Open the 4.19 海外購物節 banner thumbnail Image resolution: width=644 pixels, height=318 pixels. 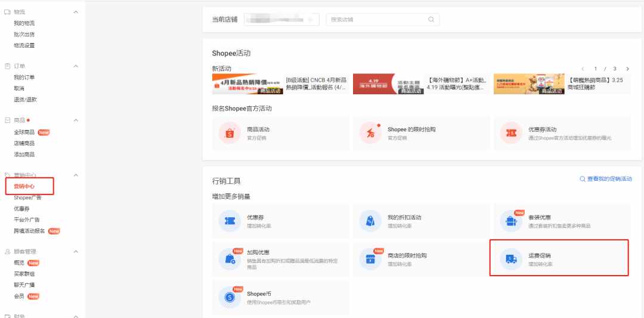point(389,84)
